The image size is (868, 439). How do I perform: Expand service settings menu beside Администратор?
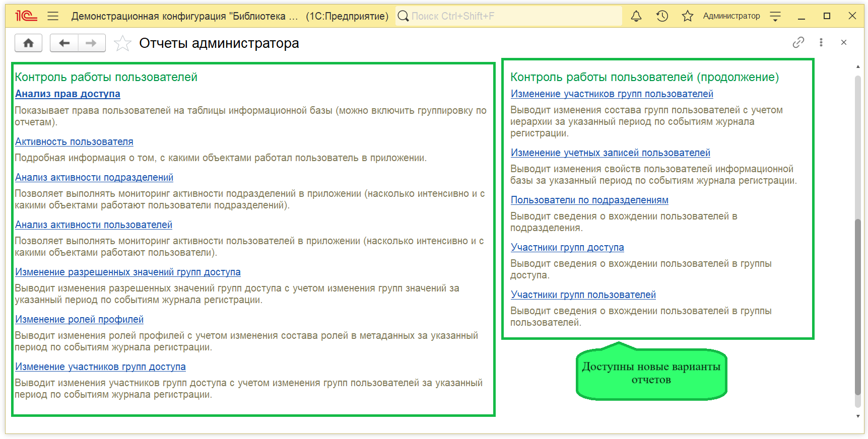click(775, 16)
